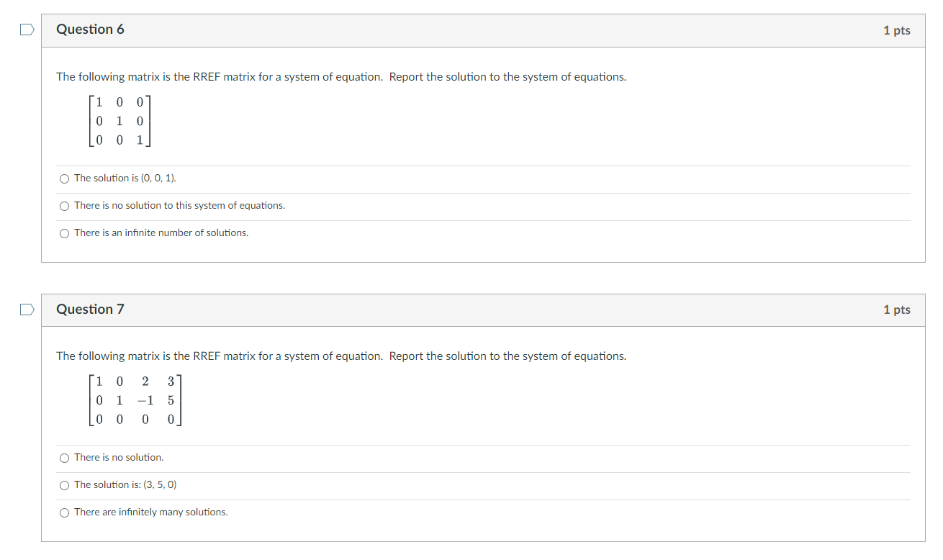Click 'There is no solution to this system' label text

click(x=180, y=205)
